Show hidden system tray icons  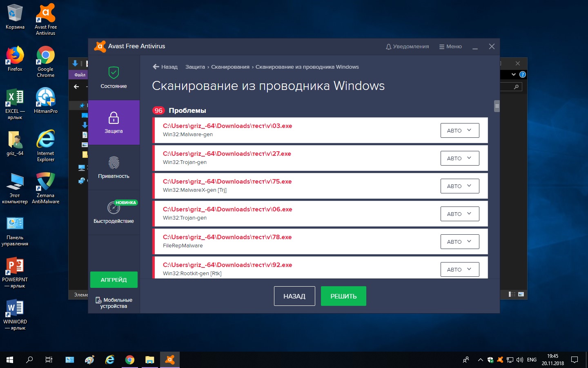(480, 360)
